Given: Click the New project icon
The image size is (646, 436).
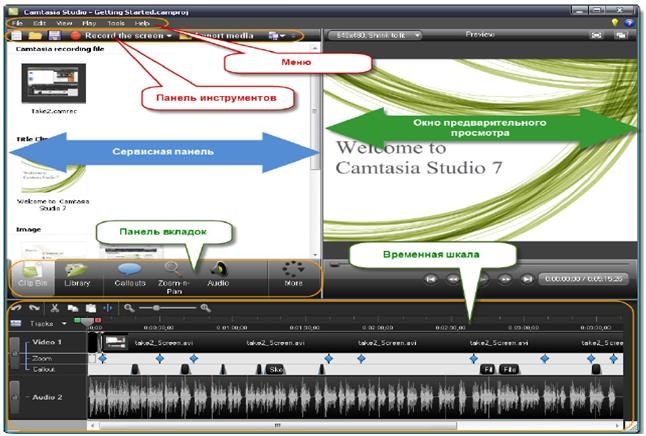Looking at the screenshot, I should click(16, 35).
